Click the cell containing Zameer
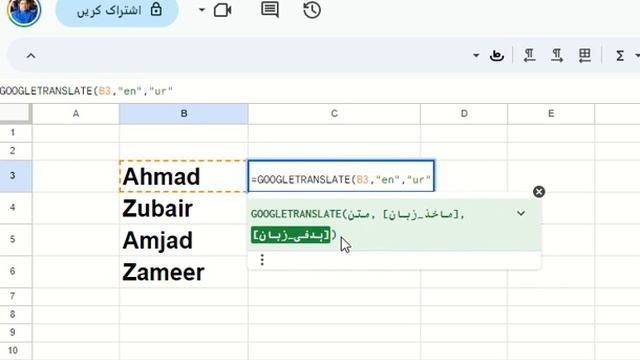 coord(184,271)
